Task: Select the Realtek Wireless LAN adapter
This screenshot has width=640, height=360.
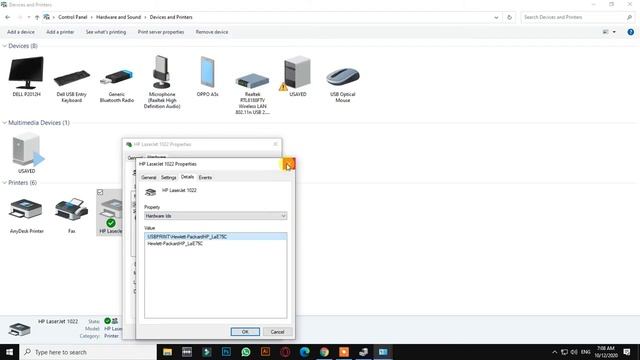Action: [253, 93]
